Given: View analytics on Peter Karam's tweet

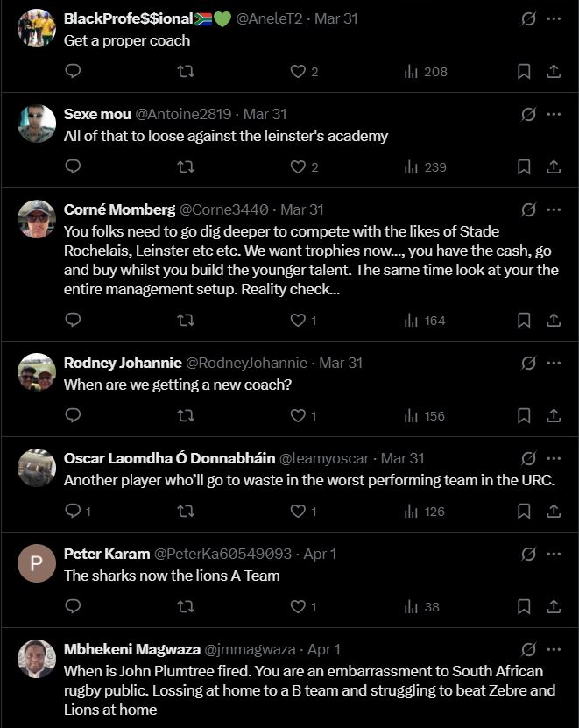Looking at the screenshot, I should (x=422, y=606).
